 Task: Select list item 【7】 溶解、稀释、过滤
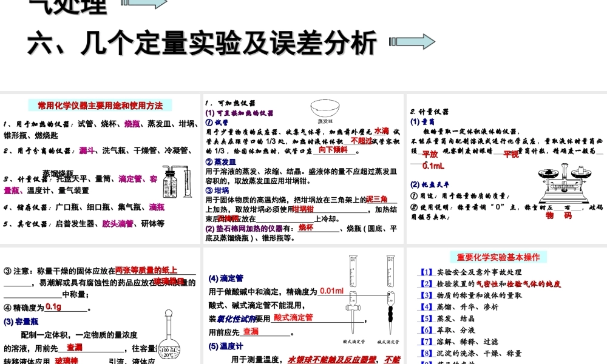pyautogui.click(x=459, y=342)
